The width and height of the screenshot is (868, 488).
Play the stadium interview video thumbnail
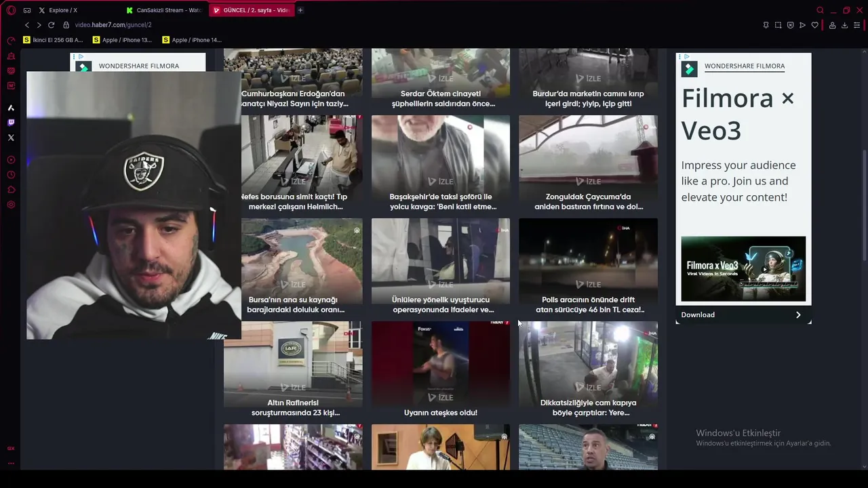pyautogui.click(x=588, y=447)
